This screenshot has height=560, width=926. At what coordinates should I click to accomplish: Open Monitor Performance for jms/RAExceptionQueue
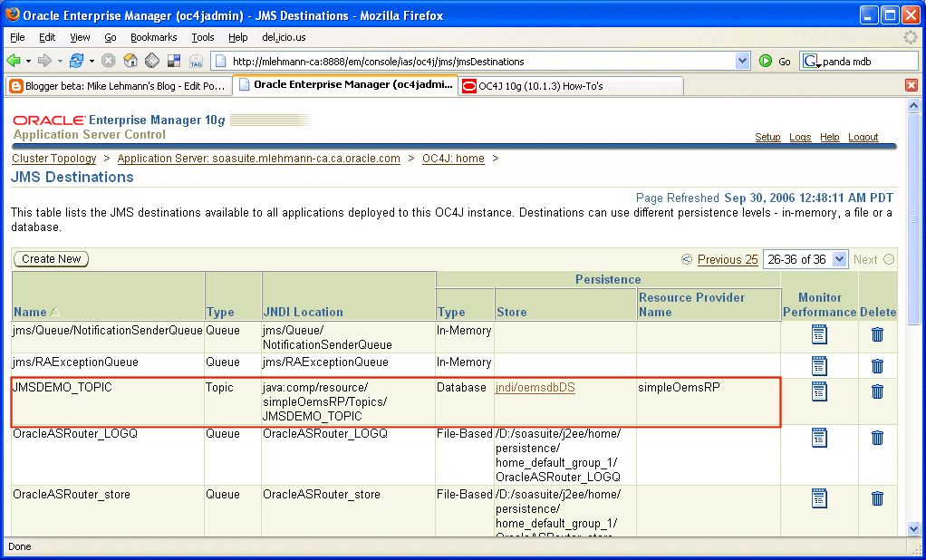tap(819, 366)
